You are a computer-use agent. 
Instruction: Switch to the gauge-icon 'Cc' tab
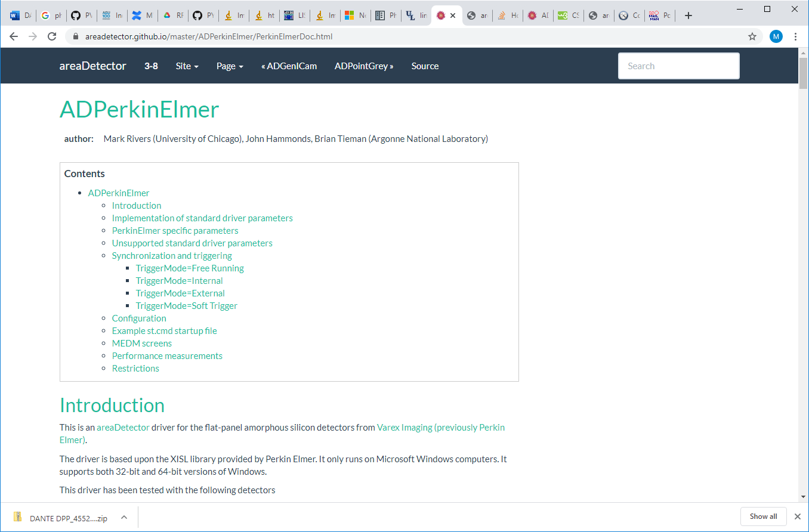tap(630, 16)
